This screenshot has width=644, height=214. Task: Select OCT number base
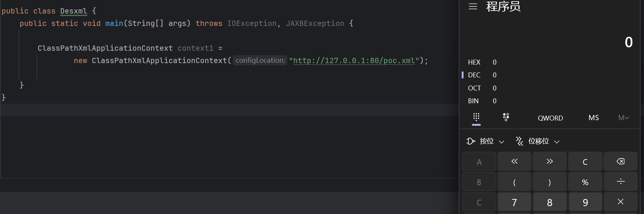click(x=474, y=88)
